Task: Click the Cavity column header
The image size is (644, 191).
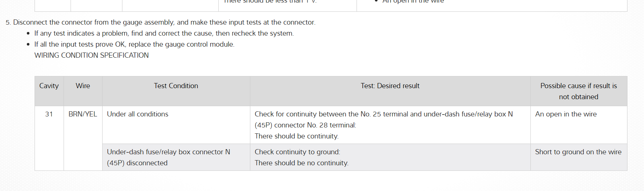Action: coord(49,86)
